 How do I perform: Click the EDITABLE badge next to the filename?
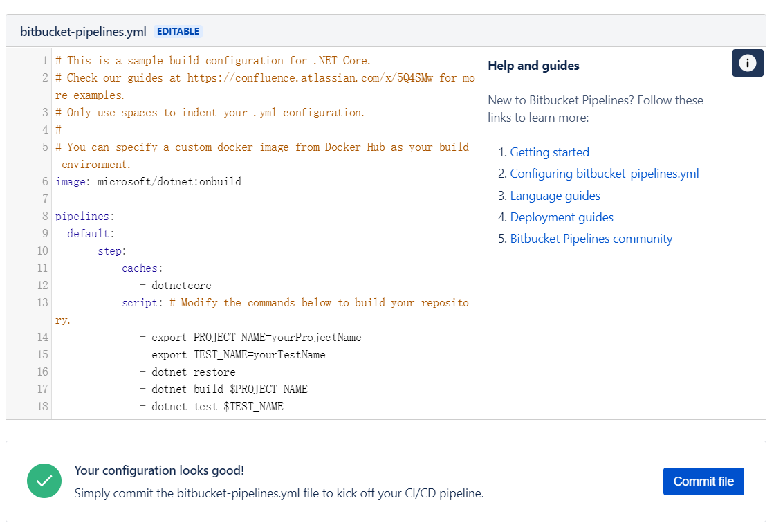pos(178,30)
